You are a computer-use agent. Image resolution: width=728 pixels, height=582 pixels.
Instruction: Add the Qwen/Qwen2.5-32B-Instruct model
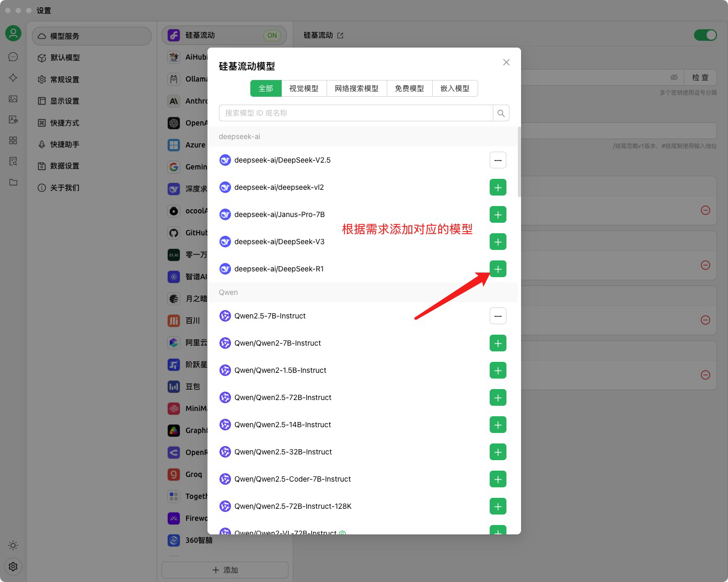tap(498, 452)
